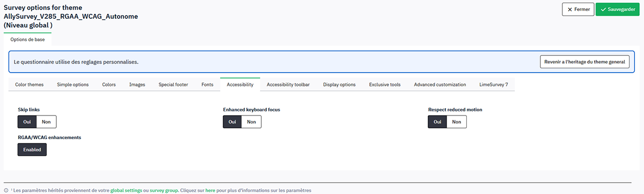Open the Options de base tab
The image size is (644, 194).
[27, 40]
